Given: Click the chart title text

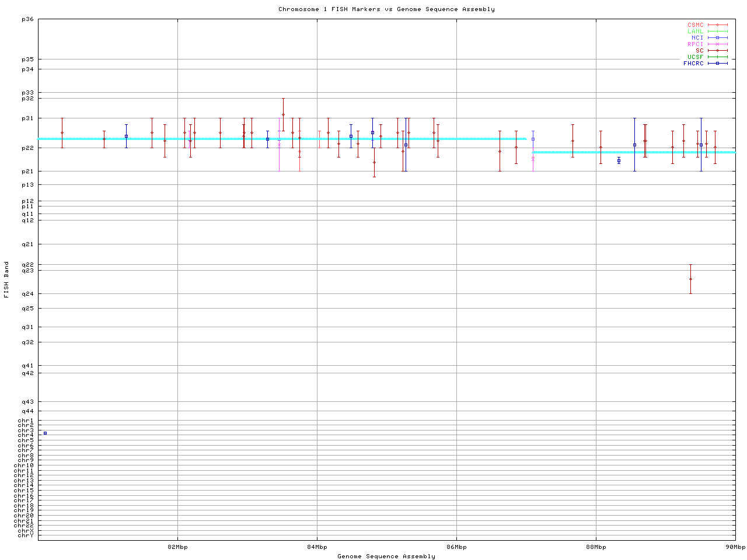Looking at the screenshot, I should [386, 9].
